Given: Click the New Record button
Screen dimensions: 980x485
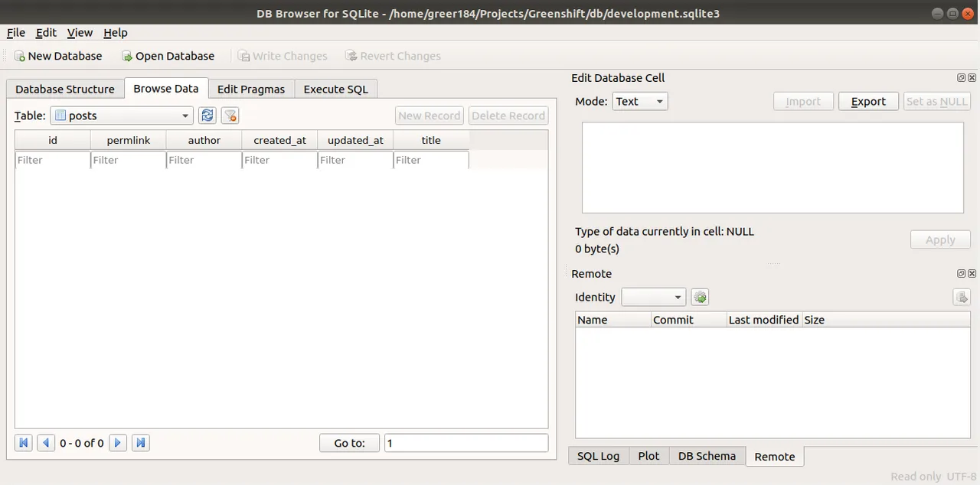Looking at the screenshot, I should click(430, 116).
